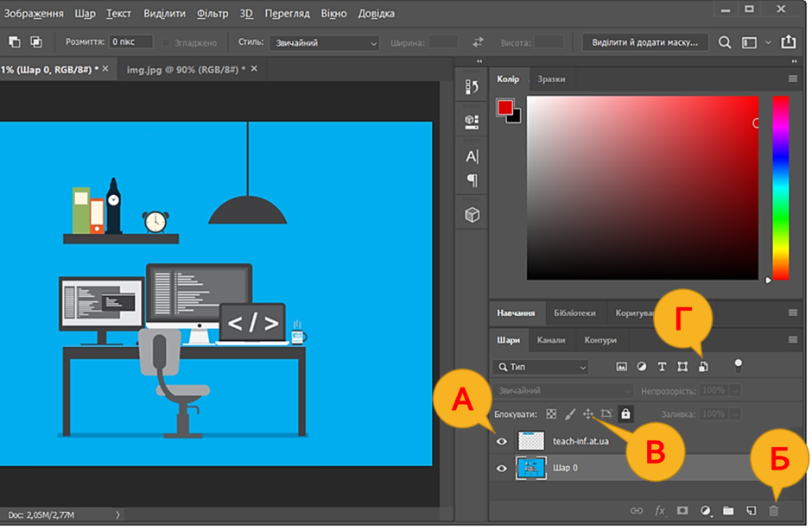Open the 3D cube panel icon
812x530 pixels.
click(x=472, y=214)
